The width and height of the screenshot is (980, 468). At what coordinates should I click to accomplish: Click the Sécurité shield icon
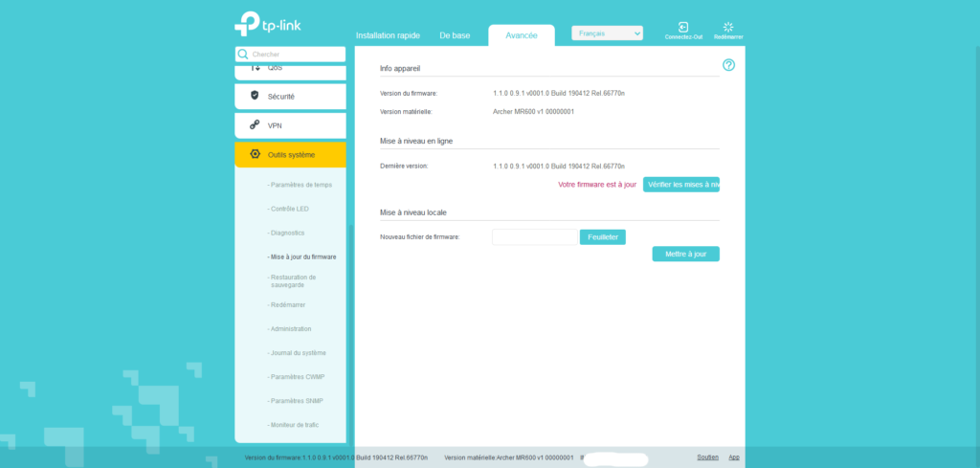[x=255, y=96]
